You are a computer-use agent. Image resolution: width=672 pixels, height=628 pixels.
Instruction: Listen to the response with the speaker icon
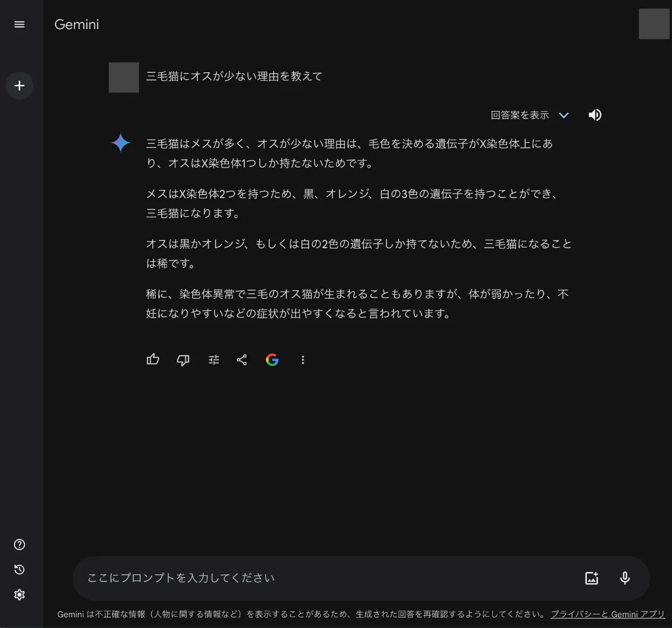(595, 115)
